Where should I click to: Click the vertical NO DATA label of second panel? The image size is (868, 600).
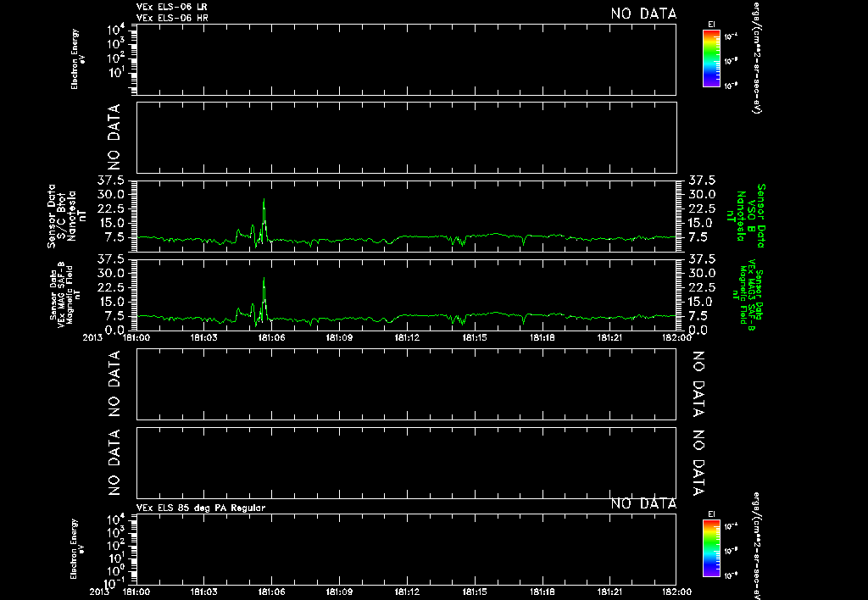pos(114,137)
